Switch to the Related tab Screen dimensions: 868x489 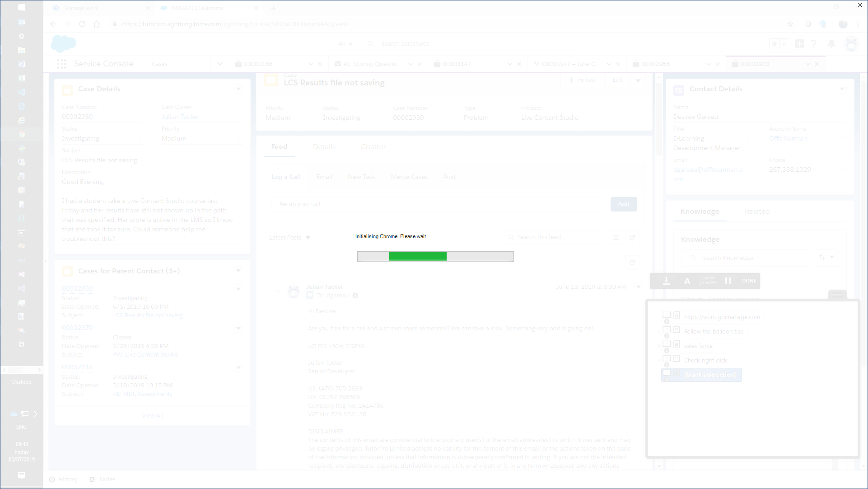757,212
